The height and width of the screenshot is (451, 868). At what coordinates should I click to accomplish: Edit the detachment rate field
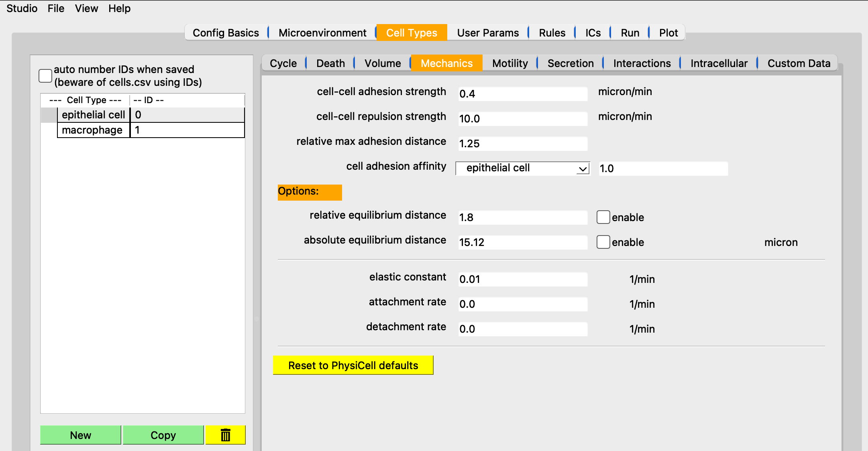tap(523, 329)
